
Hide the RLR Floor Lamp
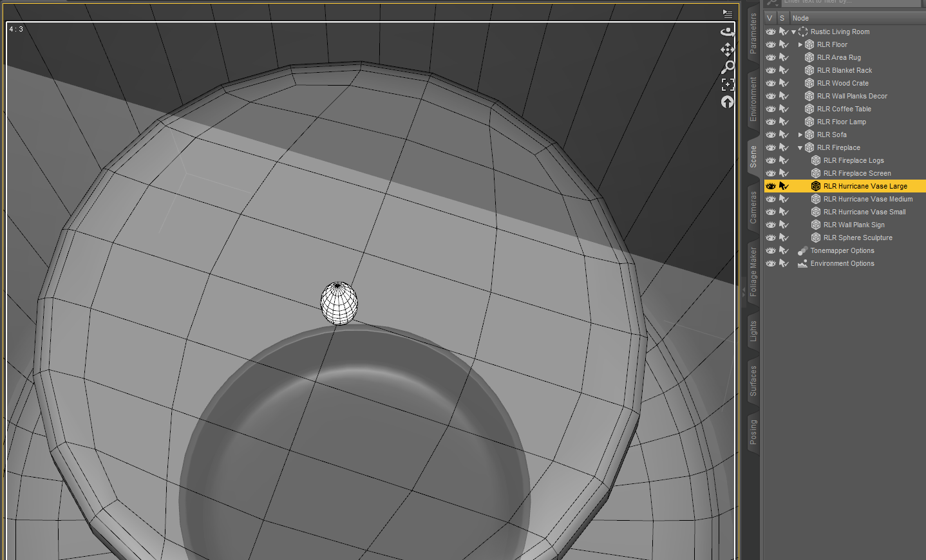[x=771, y=122]
